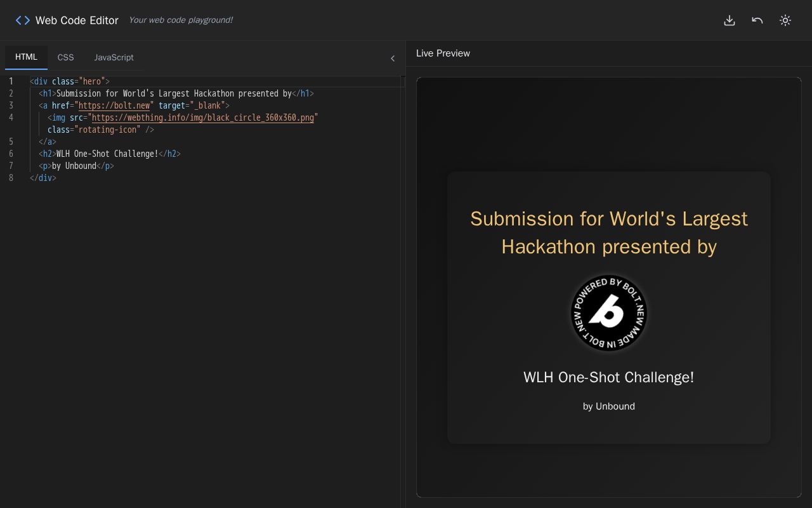Click line number 3 in the gutter
The height and width of the screenshot is (508, 812).
[11, 105]
